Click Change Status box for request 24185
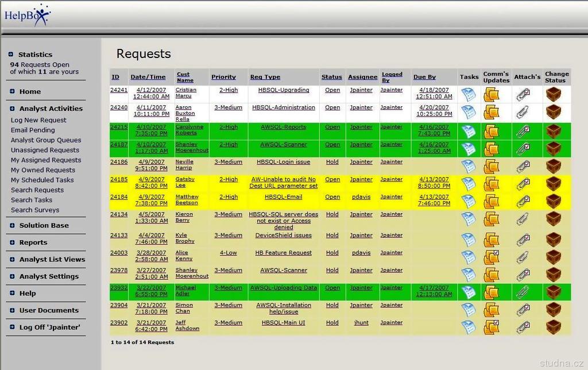Image resolution: width=588 pixels, height=370 pixels. [554, 184]
